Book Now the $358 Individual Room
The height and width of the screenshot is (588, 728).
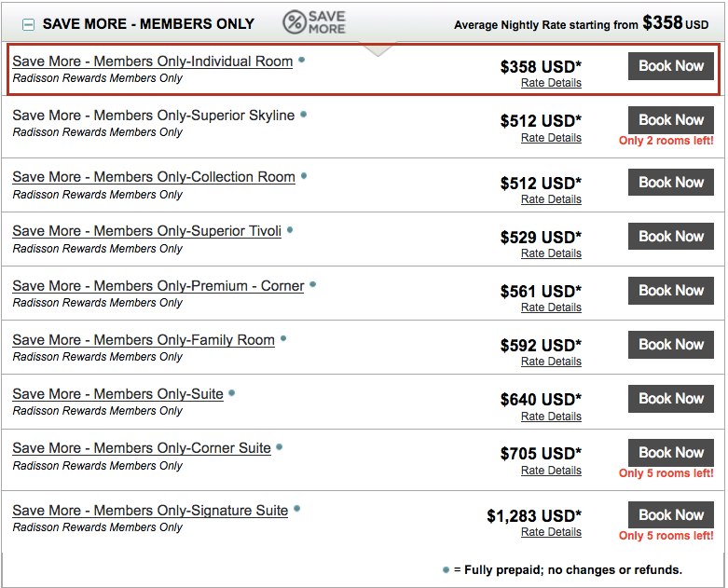coord(671,66)
